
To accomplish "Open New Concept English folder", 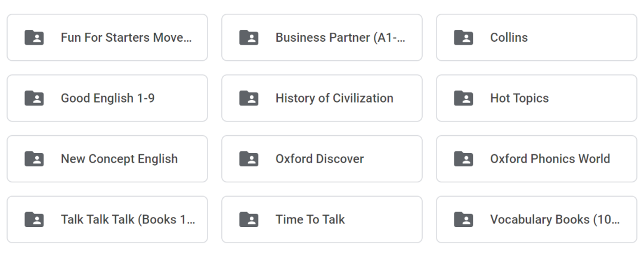I will (107, 159).
